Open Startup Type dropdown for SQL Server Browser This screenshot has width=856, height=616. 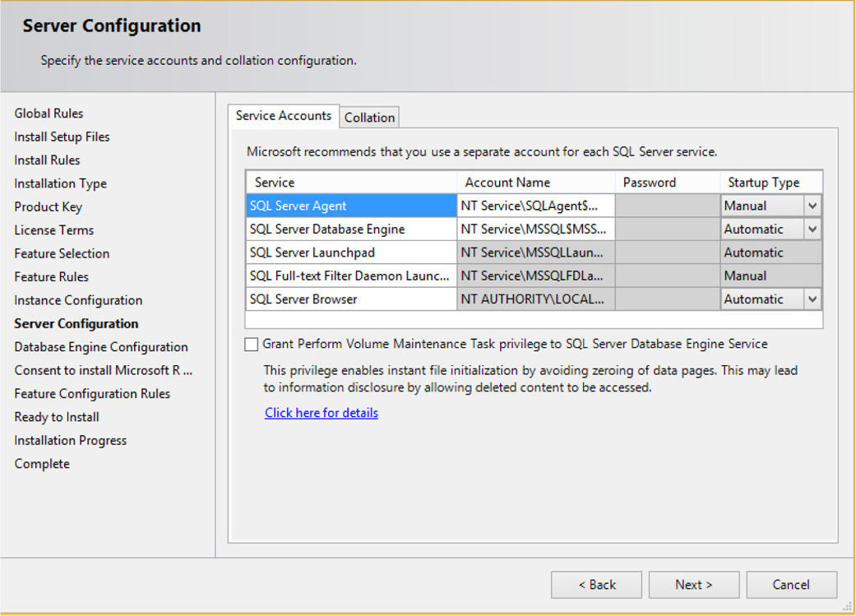[812, 299]
